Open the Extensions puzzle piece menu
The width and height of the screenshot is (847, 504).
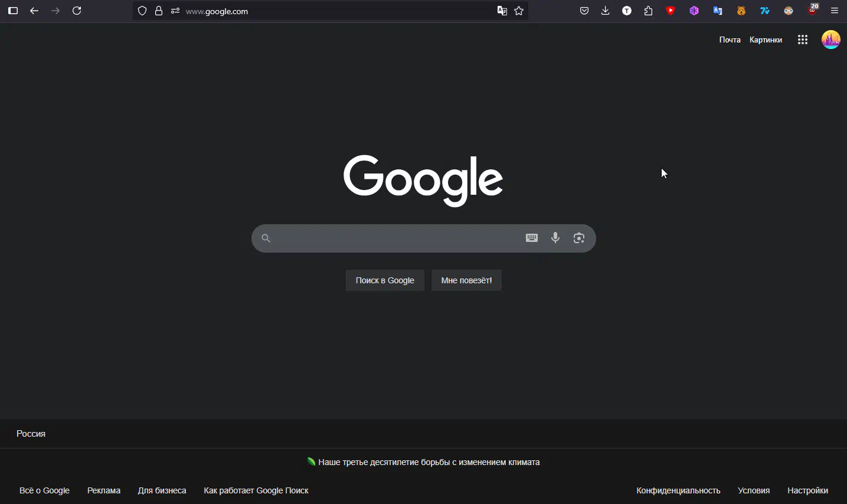[648, 11]
